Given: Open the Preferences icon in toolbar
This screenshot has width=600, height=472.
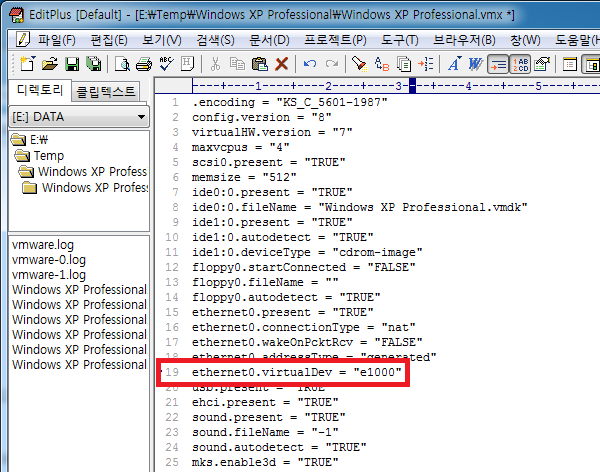Looking at the screenshot, I should click(x=542, y=64).
